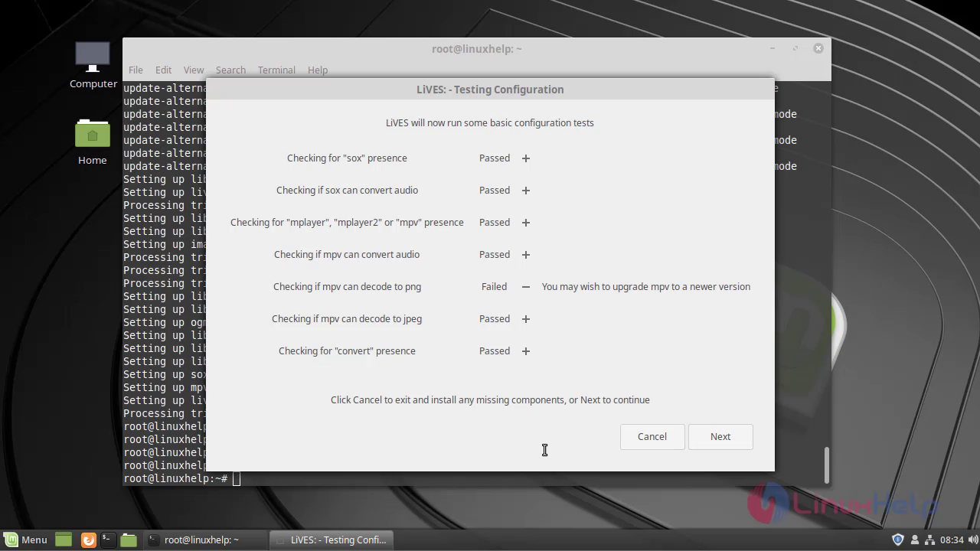Expand details for mplayer/mpv presence check
This screenshot has height=551, width=980.
pyautogui.click(x=526, y=223)
